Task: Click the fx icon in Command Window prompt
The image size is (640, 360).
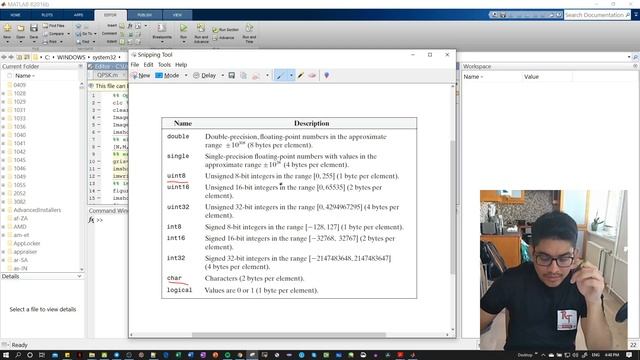Action: tap(91, 220)
